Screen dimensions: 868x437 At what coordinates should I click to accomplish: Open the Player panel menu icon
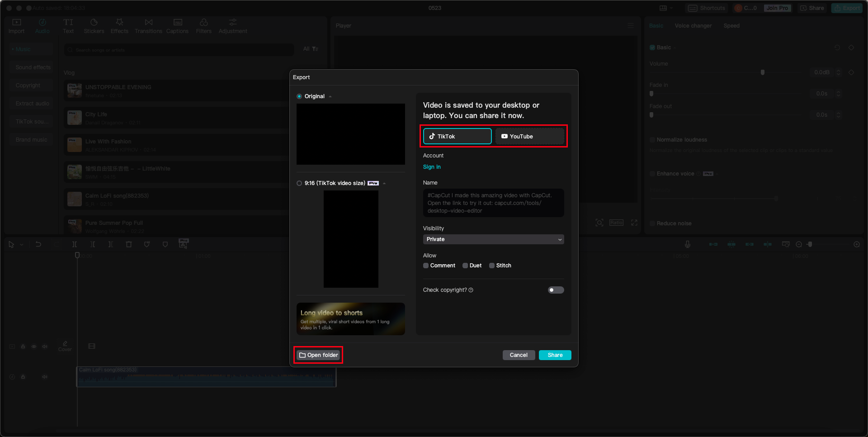(x=631, y=26)
